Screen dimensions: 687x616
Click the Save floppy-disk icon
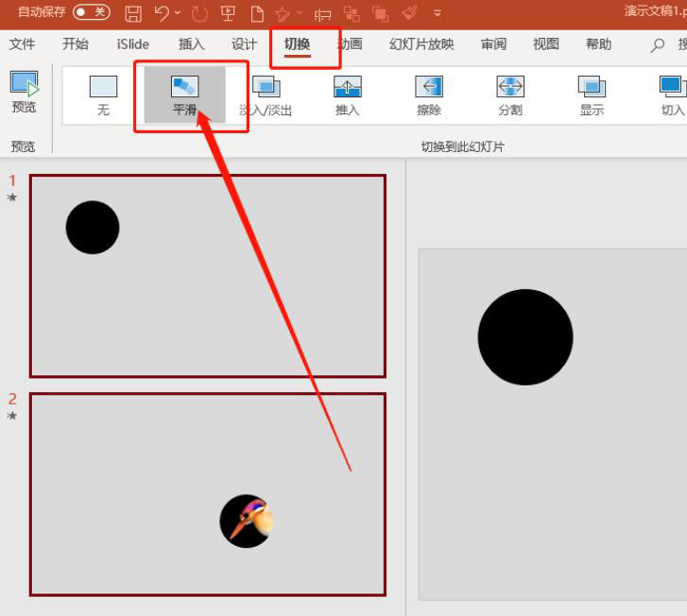tap(133, 13)
